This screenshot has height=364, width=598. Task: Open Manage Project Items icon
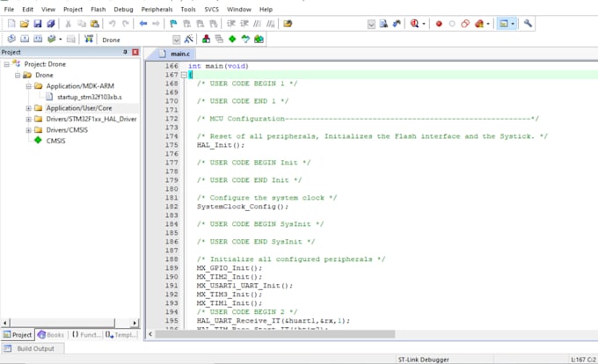207,39
